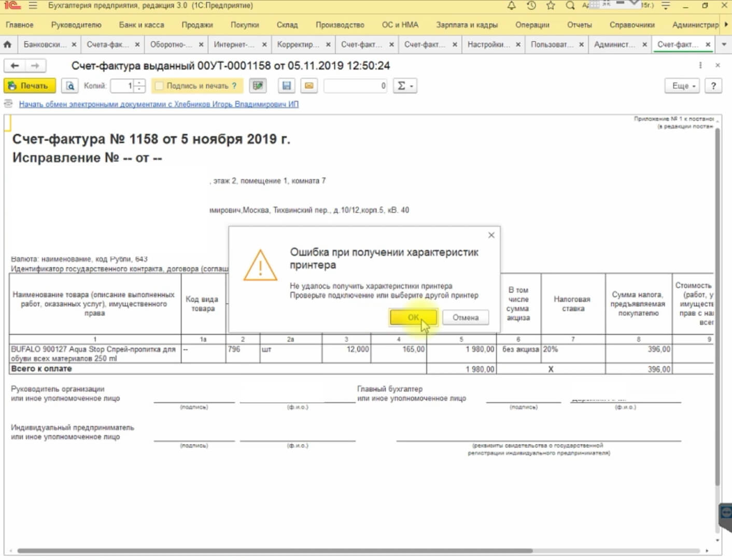Navigate back with the left arrow
The width and height of the screenshot is (732, 560).
coord(15,65)
